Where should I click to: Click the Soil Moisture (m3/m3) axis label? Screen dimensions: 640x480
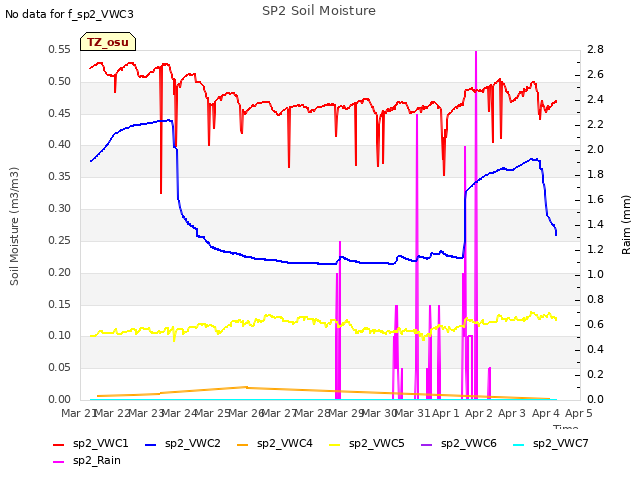tap(14, 226)
